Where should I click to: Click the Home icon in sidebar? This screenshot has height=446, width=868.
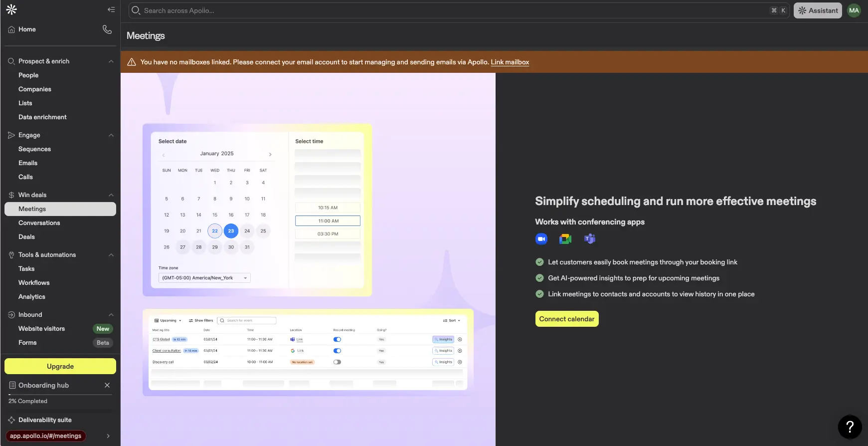(x=11, y=29)
